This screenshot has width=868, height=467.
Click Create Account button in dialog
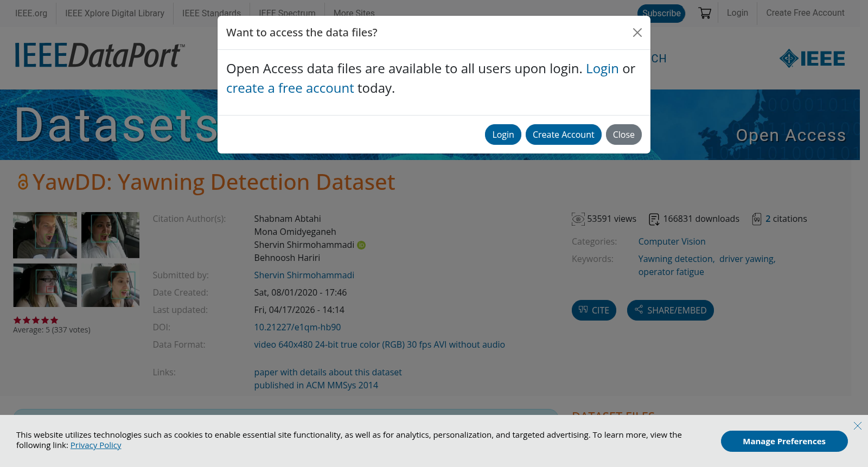(563, 135)
